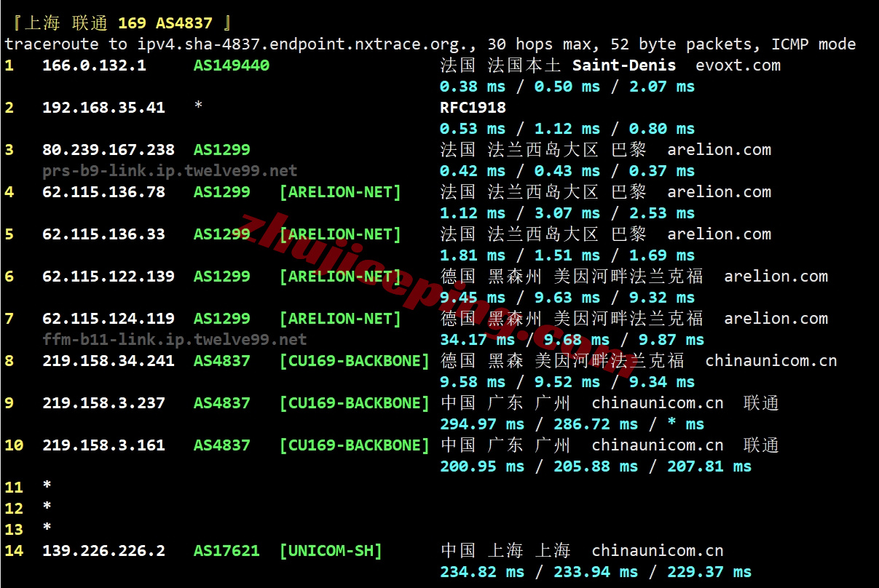
Task: Select the RFC1918 label
Action: [x=473, y=108]
